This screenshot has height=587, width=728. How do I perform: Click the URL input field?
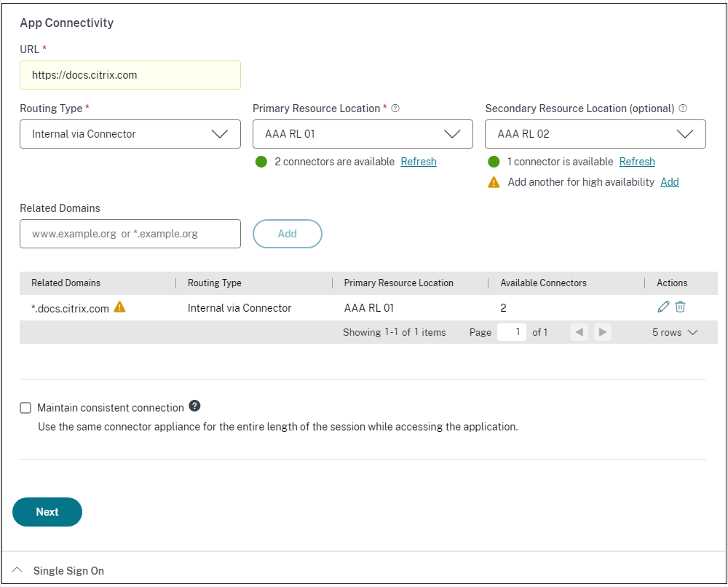(130, 75)
